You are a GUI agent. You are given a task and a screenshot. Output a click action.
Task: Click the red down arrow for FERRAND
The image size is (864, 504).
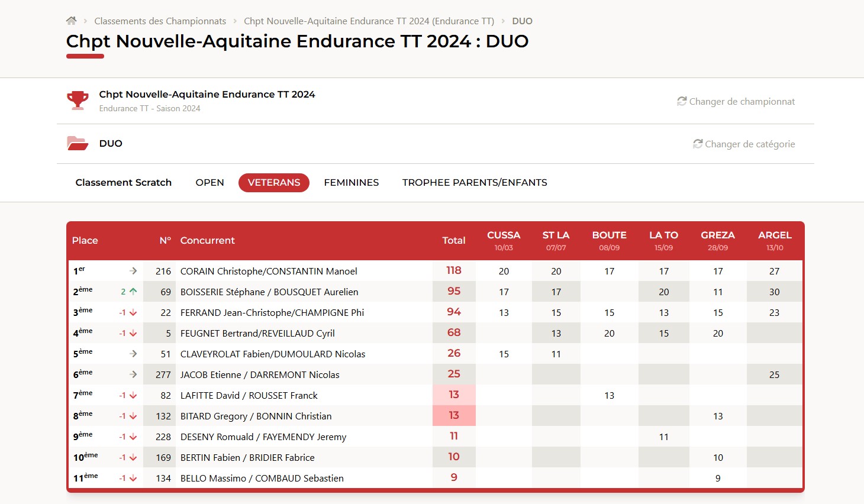133,312
